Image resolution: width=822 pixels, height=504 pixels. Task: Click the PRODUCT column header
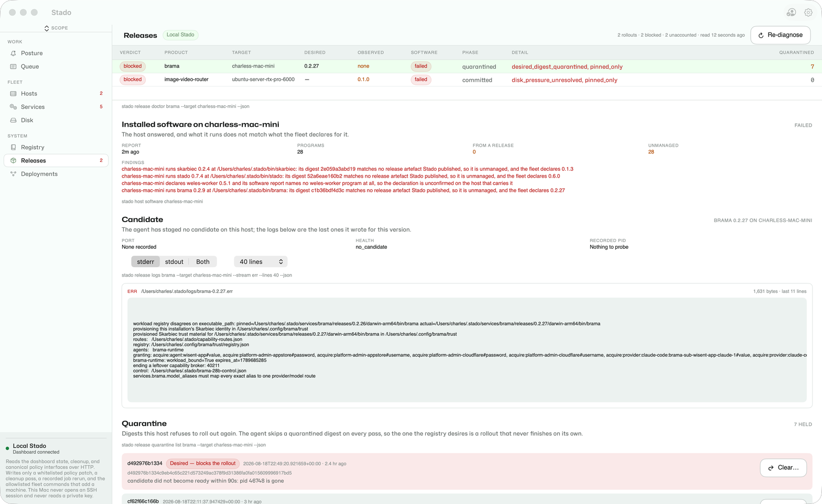pos(176,52)
